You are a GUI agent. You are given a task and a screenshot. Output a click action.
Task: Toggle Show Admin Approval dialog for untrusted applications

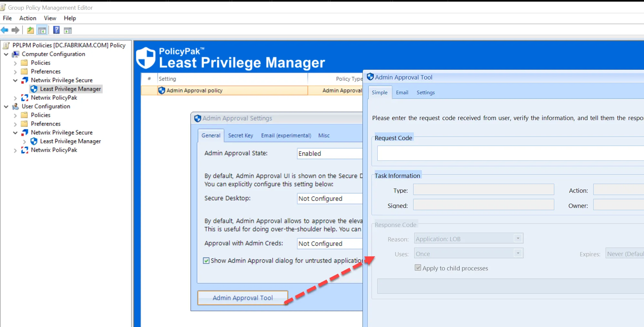click(x=206, y=261)
